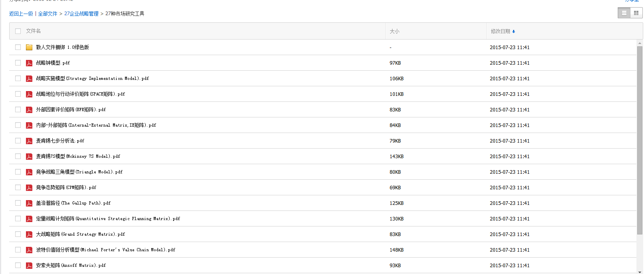Navigate to 27企业战略管理 breadcrumb folder

pyautogui.click(x=81, y=14)
